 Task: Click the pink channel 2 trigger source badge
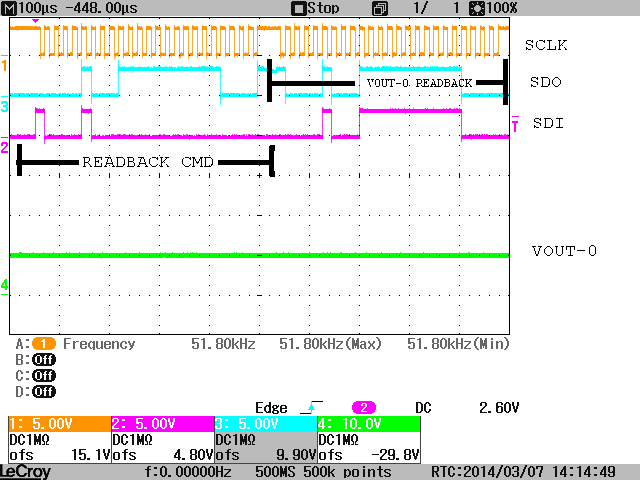tap(364, 407)
